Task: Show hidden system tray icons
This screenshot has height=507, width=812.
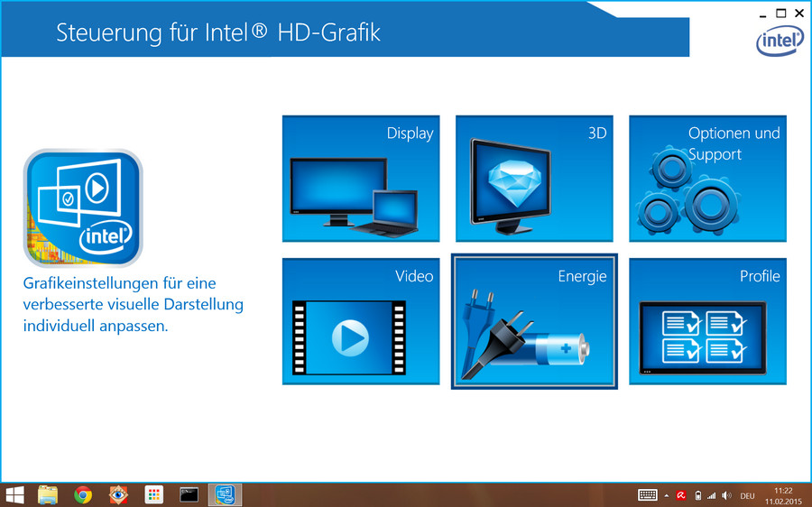Action: pyautogui.click(x=667, y=496)
